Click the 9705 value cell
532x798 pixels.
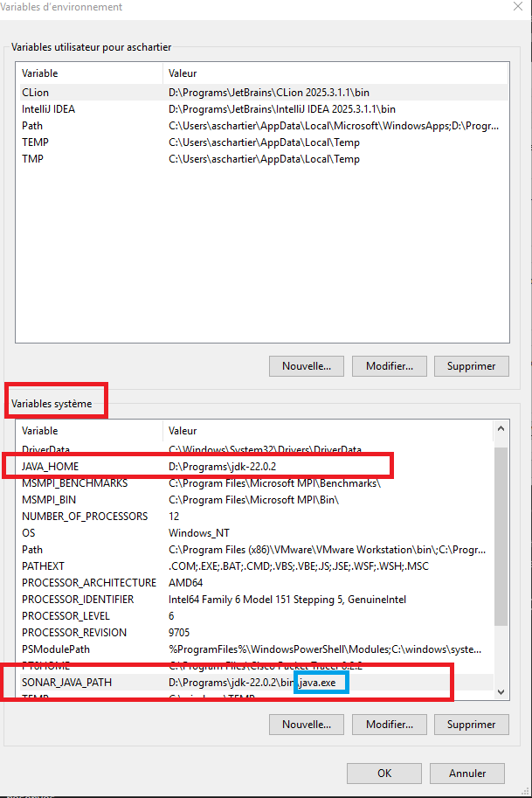pyautogui.click(x=179, y=633)
